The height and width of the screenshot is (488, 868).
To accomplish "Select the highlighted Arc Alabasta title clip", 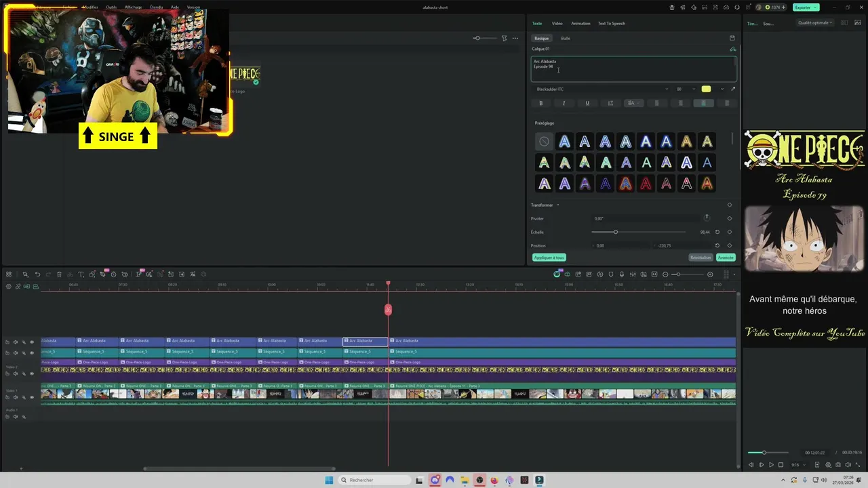I will (x=366, y=341).
